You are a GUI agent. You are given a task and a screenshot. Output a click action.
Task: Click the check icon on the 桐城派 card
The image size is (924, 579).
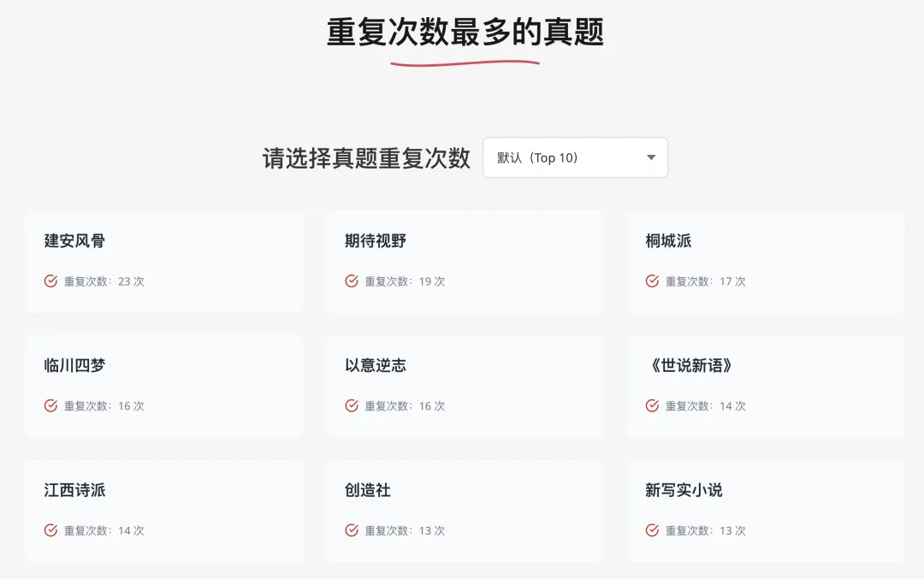click(x=651, y=281)
